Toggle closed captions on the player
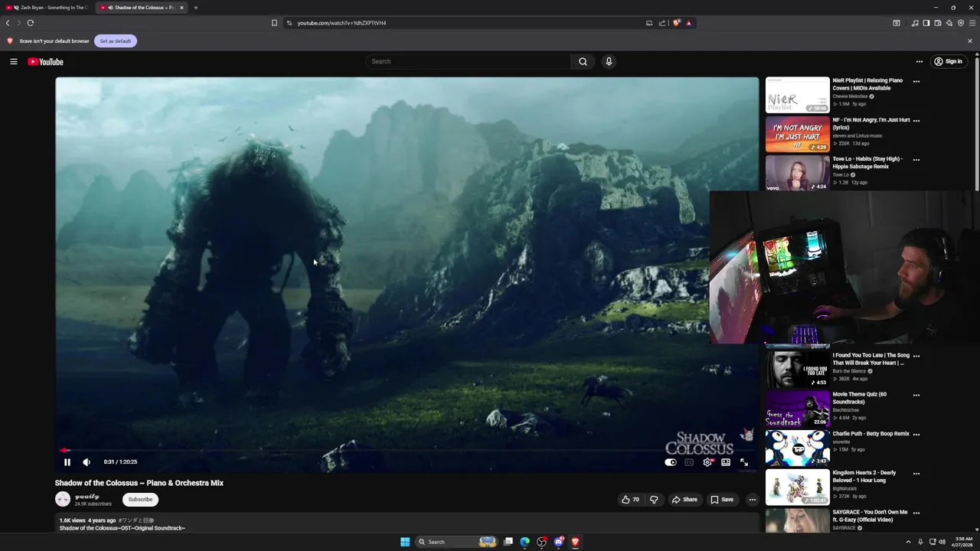980x551 pixels. point(689,462)
